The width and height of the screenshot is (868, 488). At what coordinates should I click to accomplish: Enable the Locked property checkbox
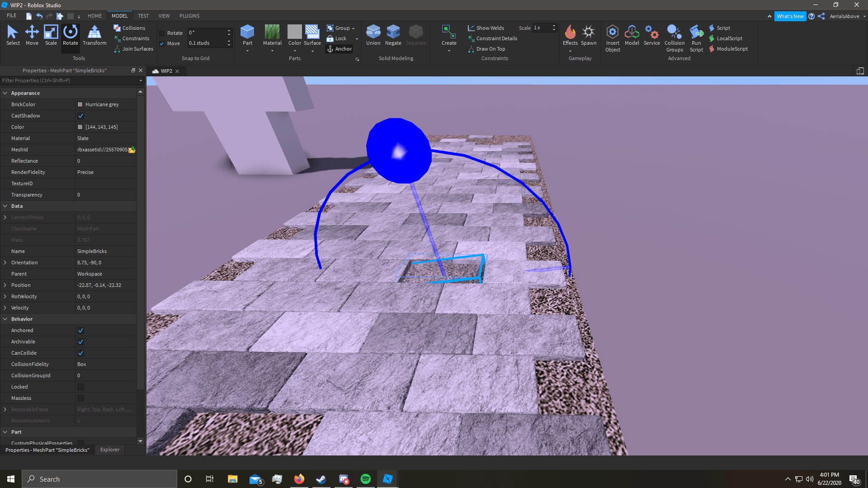pos(80,387)
